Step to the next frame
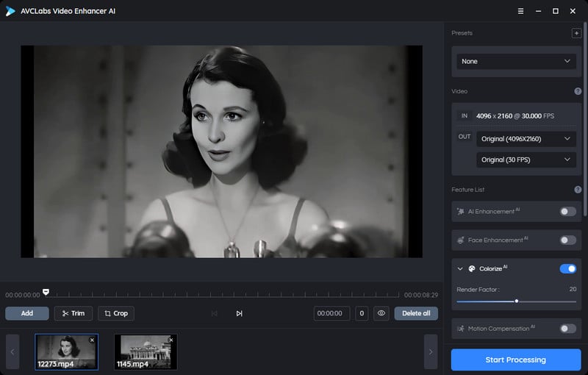588x375 pixels. click(239, 313)
